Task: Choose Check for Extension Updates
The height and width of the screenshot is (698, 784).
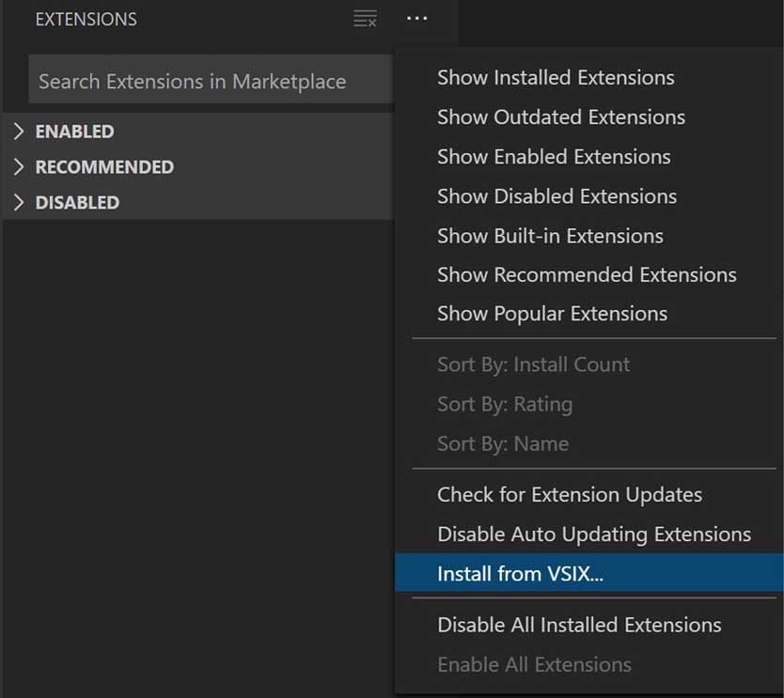Action: tap(589, 495)
